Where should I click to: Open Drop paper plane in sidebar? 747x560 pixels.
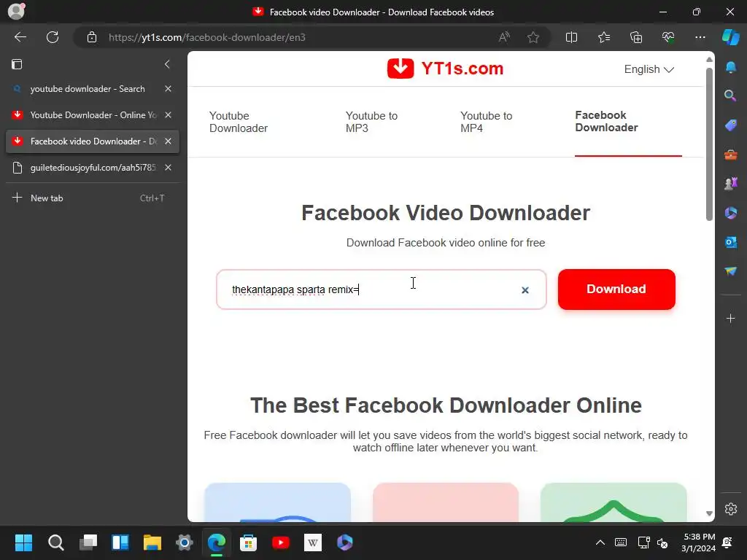point(731,271)
